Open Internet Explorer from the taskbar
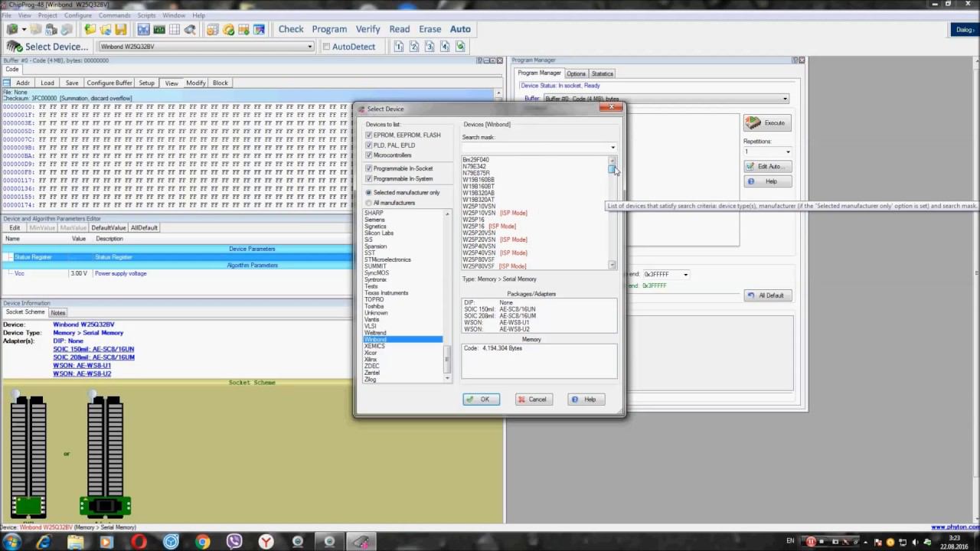 coord(44,542)
